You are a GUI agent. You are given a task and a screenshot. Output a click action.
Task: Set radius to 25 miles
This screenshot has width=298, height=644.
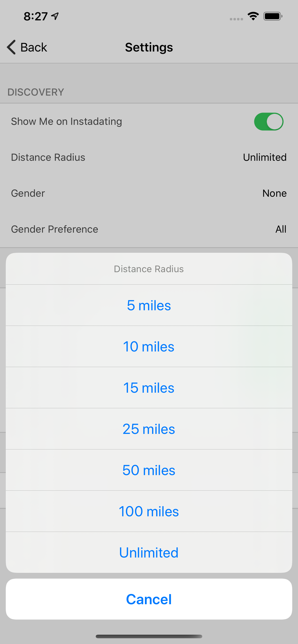pos(149,429)
